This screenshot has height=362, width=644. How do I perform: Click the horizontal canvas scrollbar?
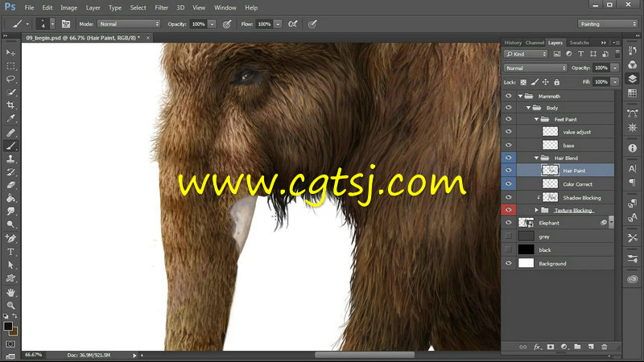(x=365, y=355)
